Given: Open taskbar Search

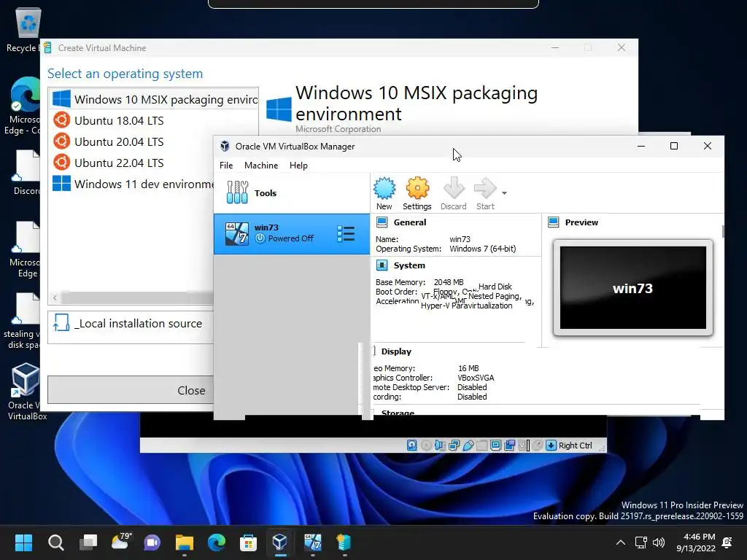Looking at the screenshot, I should (x=55, y=542).
